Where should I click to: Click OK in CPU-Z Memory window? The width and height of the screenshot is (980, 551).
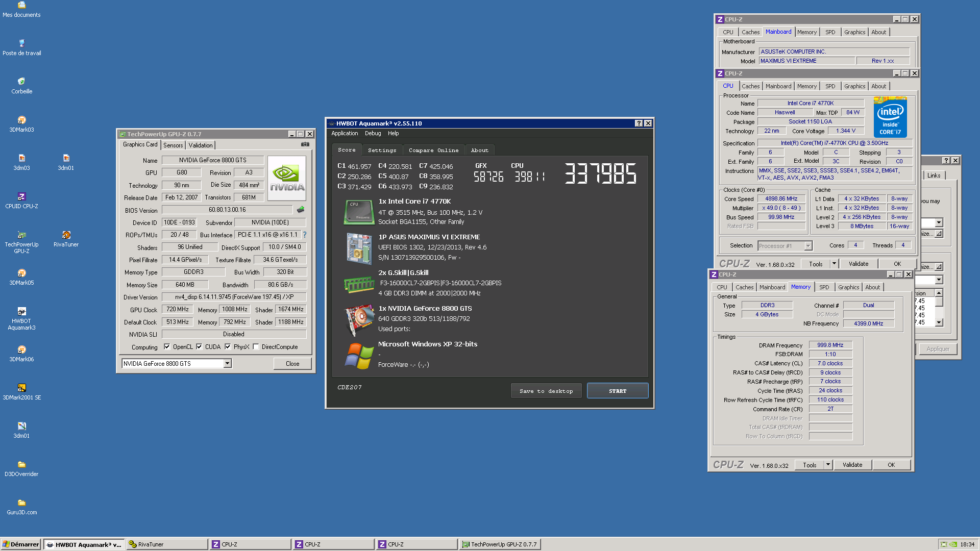point(891,465)
